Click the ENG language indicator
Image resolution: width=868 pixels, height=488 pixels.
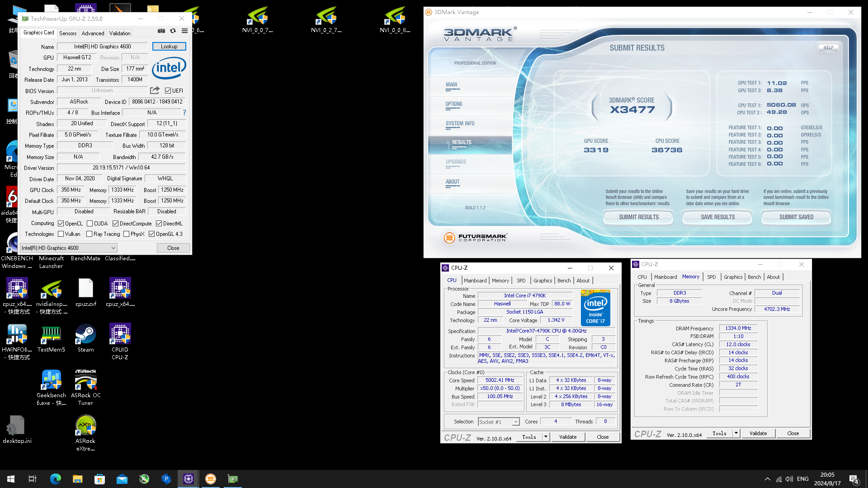pos(803,479)
